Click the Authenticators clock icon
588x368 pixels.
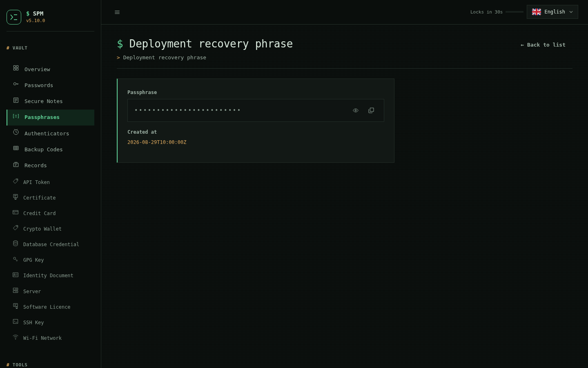[16, 132]
